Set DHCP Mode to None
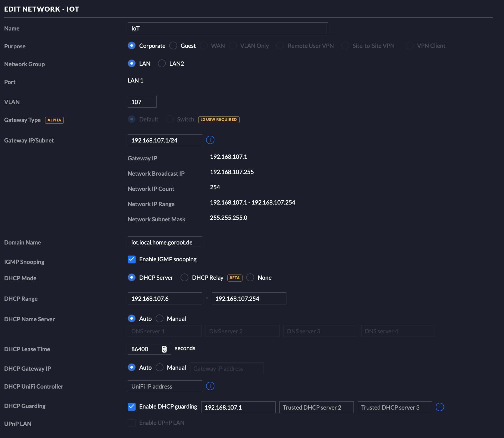The width and height of the screenshot is (504, 438). [x=250, y=277]
